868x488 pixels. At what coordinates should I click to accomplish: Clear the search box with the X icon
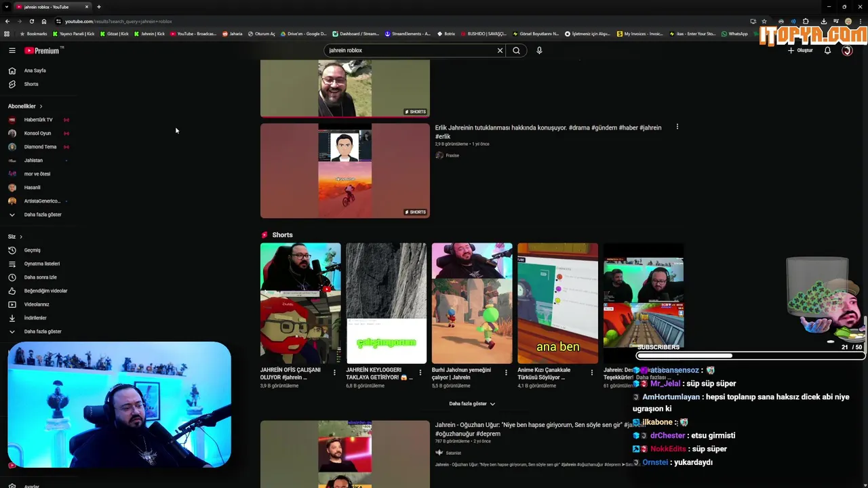tap(500, 50)
